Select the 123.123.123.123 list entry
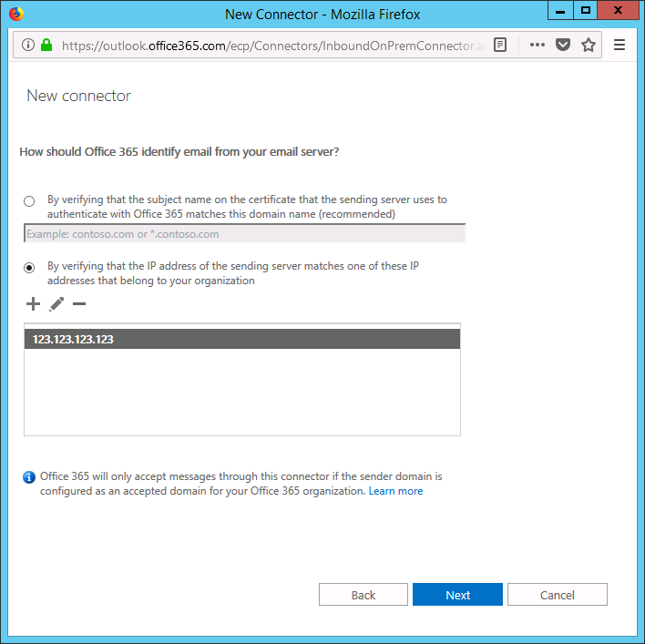 [x=242, y=339]
